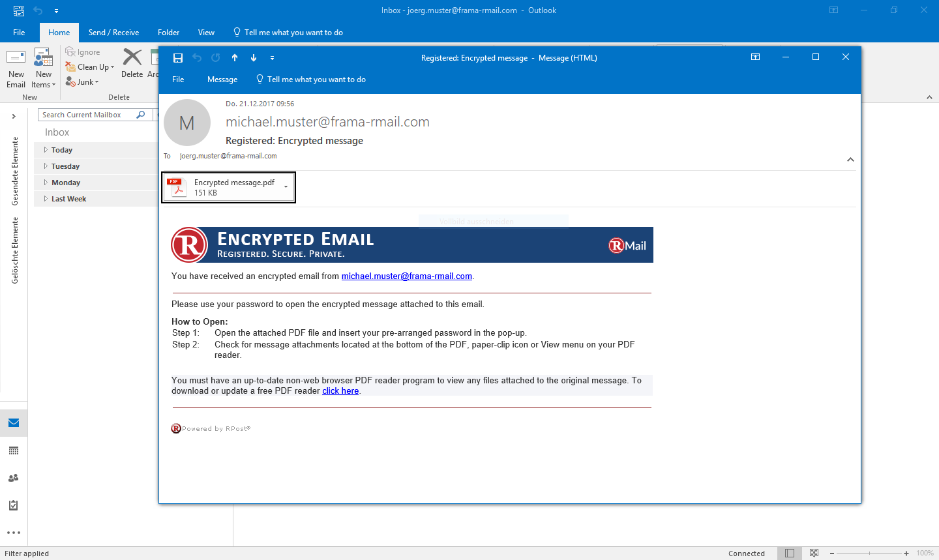Open Clean Up dropdown

[90, 67]
